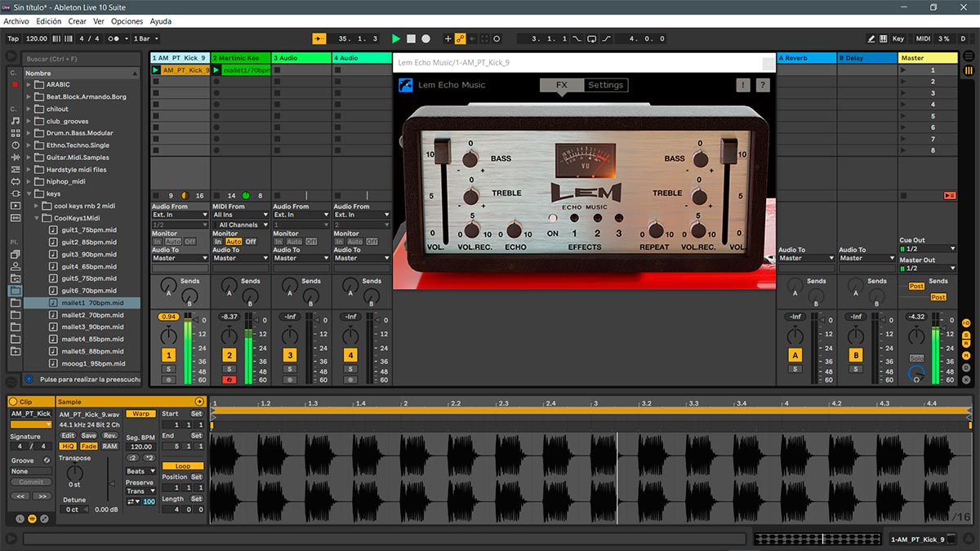Toggle RAM mode for the sample
The image size is (980, 551).
click(x=109, y=447)
